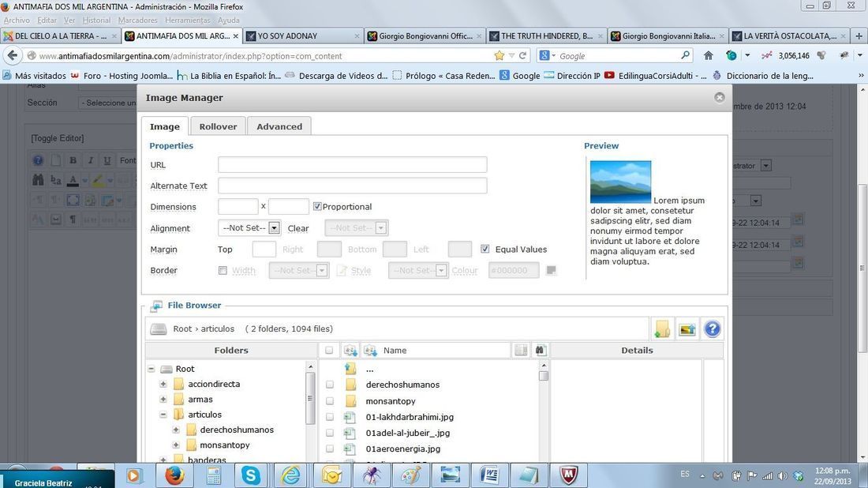Click the Alternate Text input field
Image resolution: width=868 pixels, height=488 pixels.
(352, 186)
